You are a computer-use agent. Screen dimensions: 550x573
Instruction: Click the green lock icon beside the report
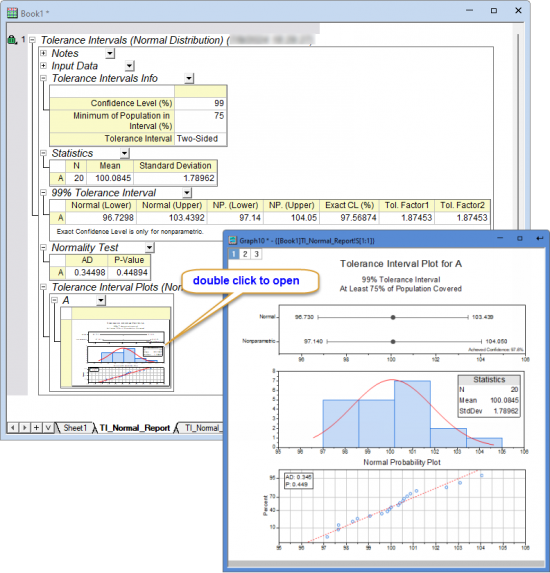pos(12,39)
